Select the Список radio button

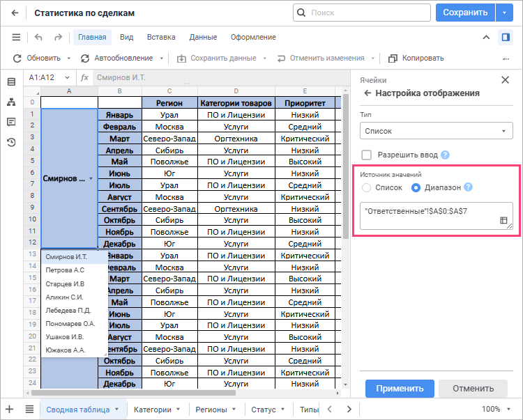[x=366, y=187]
